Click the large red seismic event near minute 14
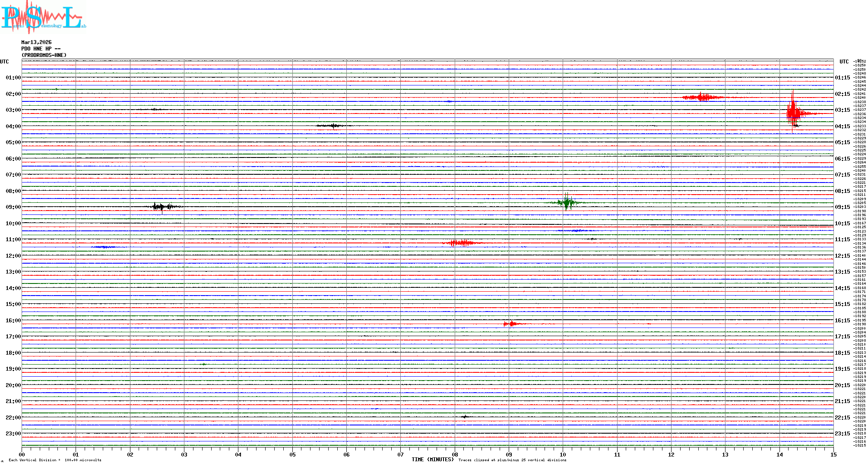The image size is (868, 466). pyautogui.click(x=794, y=113)
